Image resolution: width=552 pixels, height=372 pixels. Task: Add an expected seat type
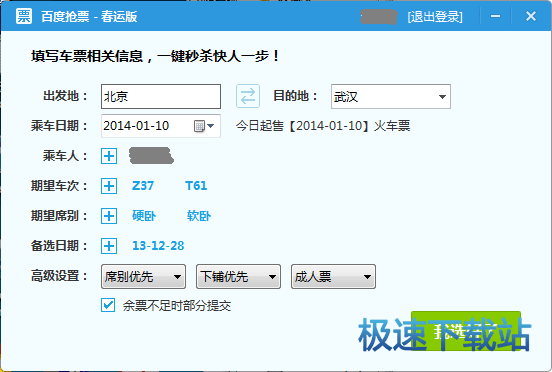(x=109, y=216)
